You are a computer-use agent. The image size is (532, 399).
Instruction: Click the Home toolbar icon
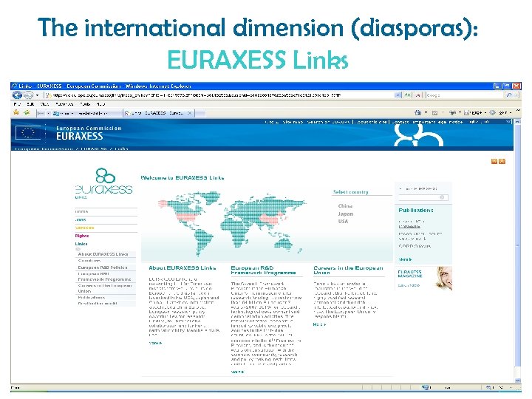pyautogui.click(x=418, y=112)
